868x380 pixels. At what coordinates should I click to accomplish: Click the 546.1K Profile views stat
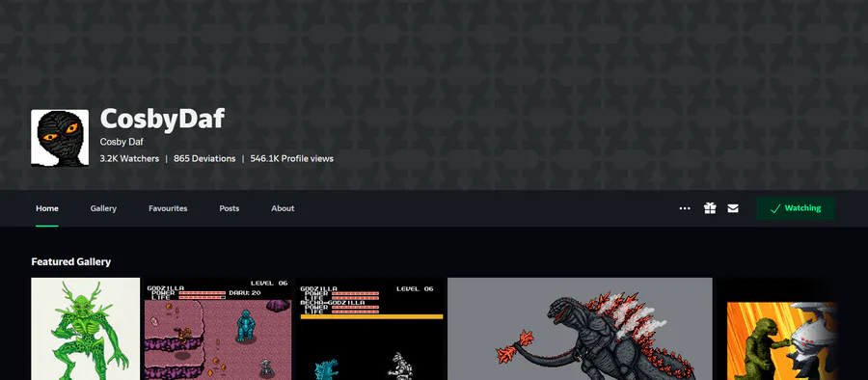tap(291, 158)
